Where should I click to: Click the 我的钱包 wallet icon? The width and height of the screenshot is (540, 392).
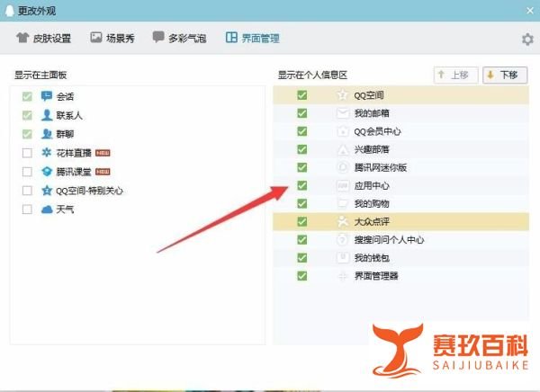point(342,257)
